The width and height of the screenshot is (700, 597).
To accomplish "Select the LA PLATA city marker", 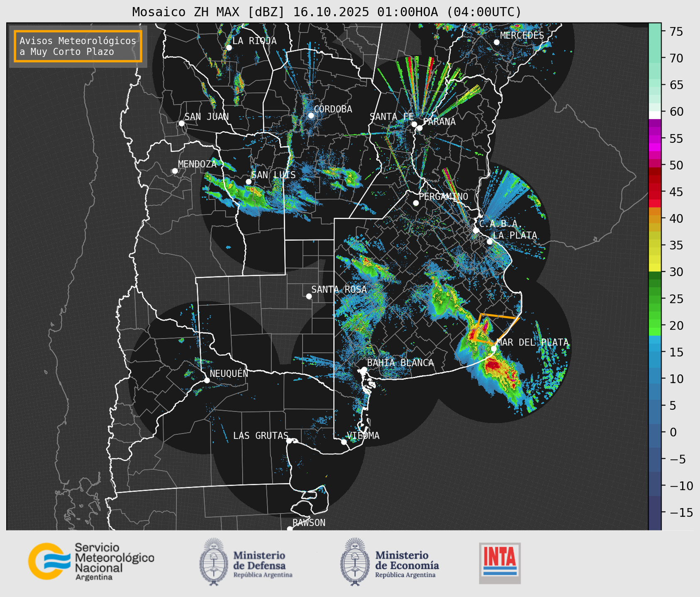I will (x=490, y=242).
